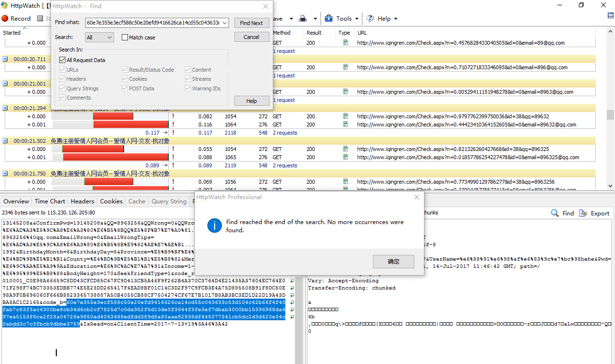Click the Export icon in response pane
The image size is (615, 364).
[583, 213]
